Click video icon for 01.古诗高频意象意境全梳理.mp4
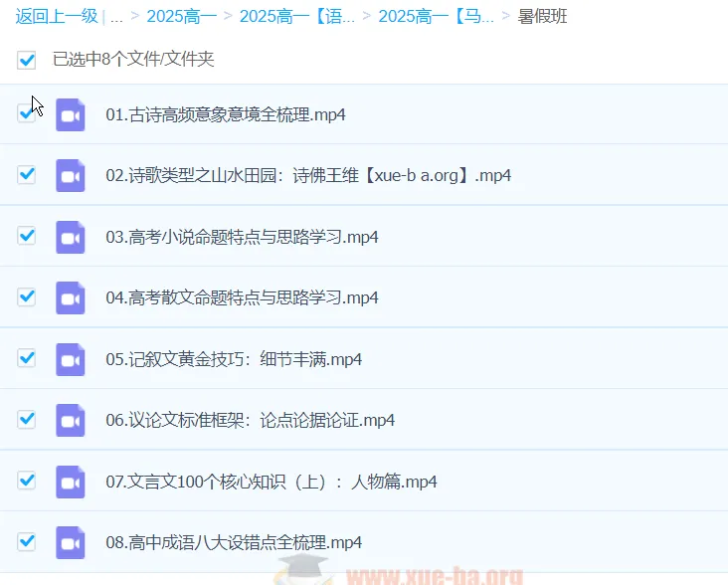 70,114
